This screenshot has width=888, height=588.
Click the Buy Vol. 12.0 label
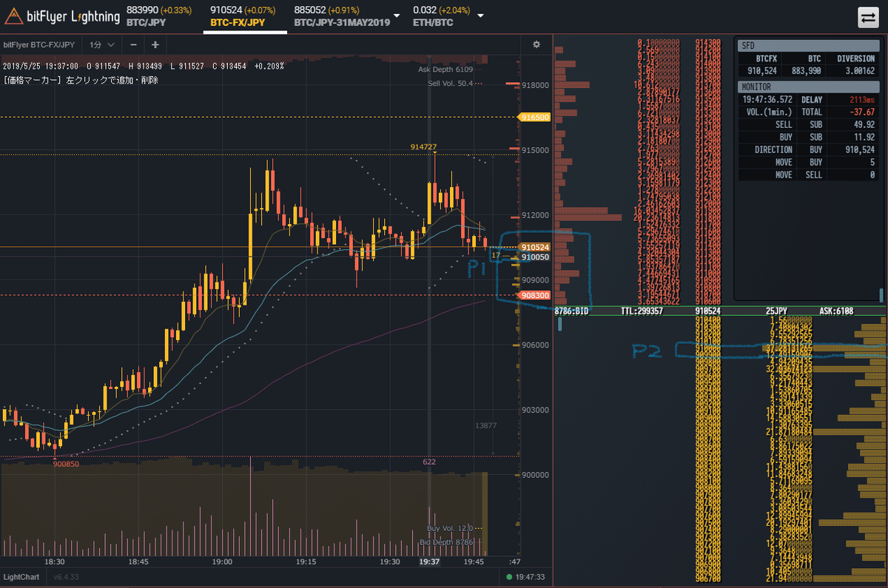[450, 528]
